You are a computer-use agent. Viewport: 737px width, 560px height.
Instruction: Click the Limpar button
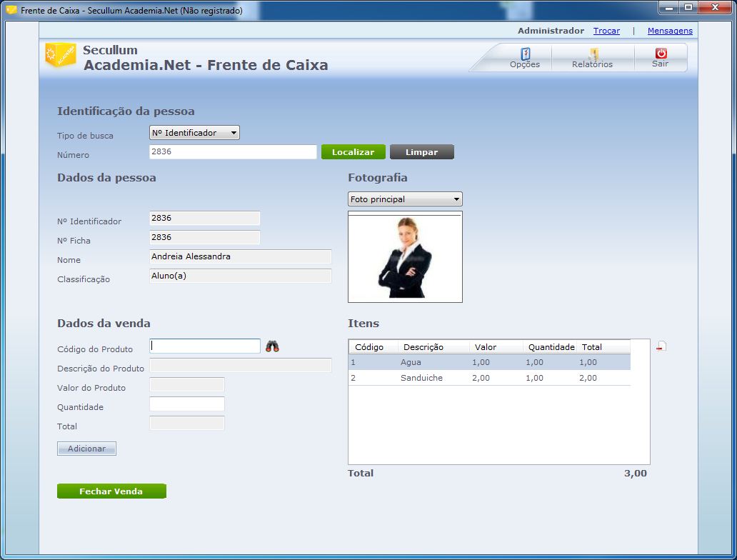pos(421,152)
